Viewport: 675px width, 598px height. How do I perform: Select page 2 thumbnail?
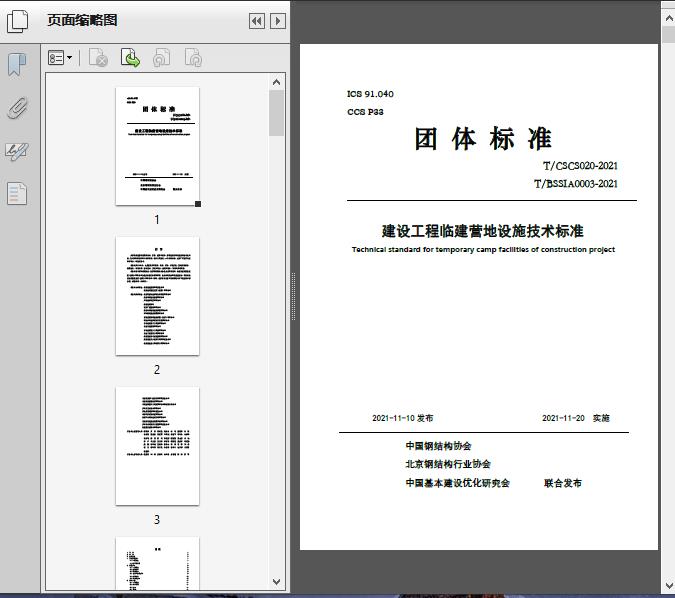157,296
